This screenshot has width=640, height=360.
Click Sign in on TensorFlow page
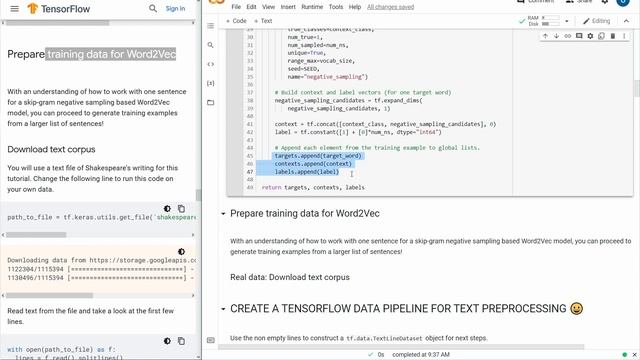click(x=175, y=9)
